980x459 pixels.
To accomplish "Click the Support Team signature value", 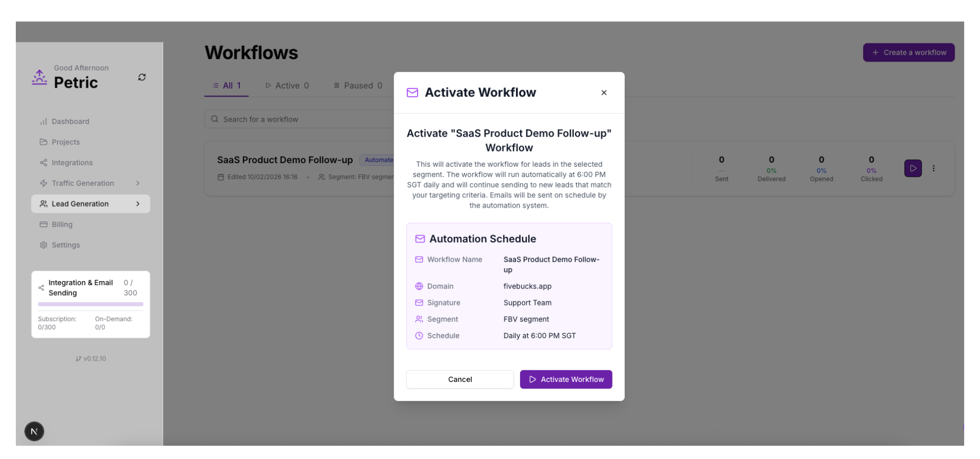I will point(527,302).
